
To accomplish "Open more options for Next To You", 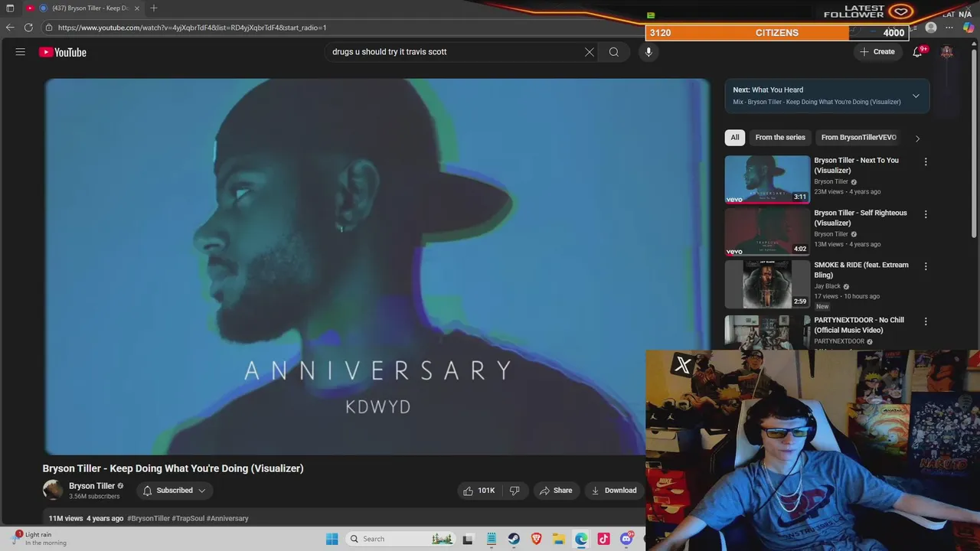I will [x=926, y=161].
